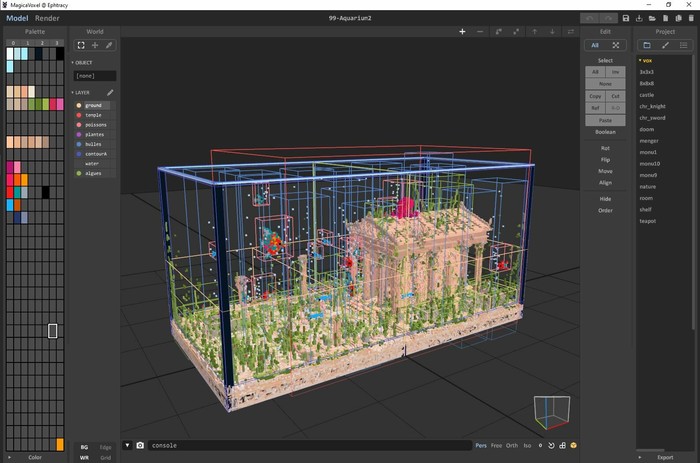Toggle the Grid display option
The image size is (700, 463).
click(105, 457)
